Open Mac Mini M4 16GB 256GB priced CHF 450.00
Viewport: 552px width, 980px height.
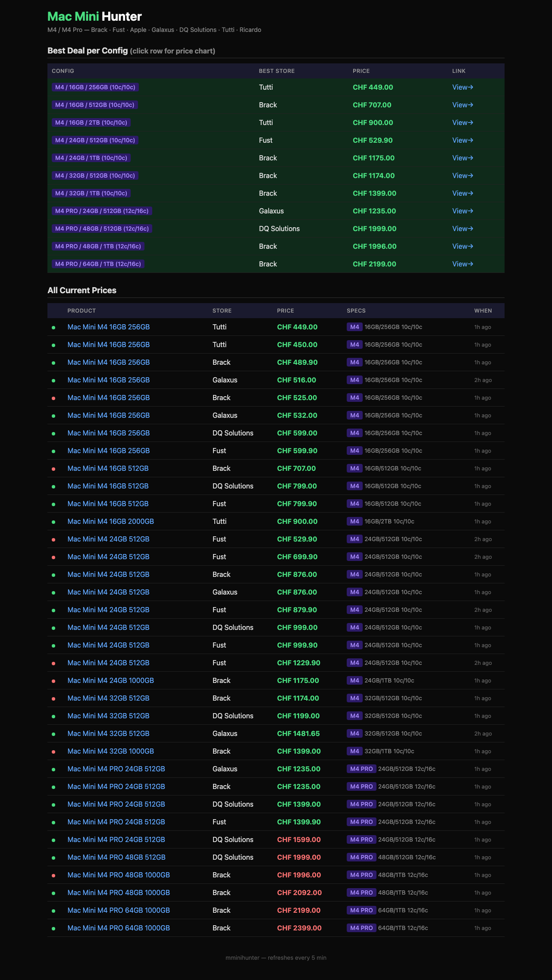(109, 344)
